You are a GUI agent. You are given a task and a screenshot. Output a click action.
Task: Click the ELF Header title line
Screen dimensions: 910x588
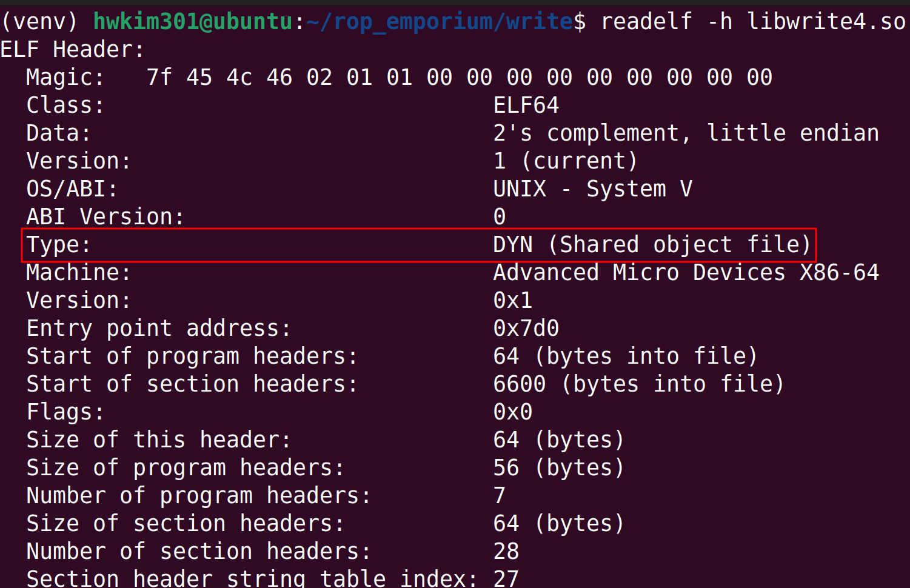[72, 50]
